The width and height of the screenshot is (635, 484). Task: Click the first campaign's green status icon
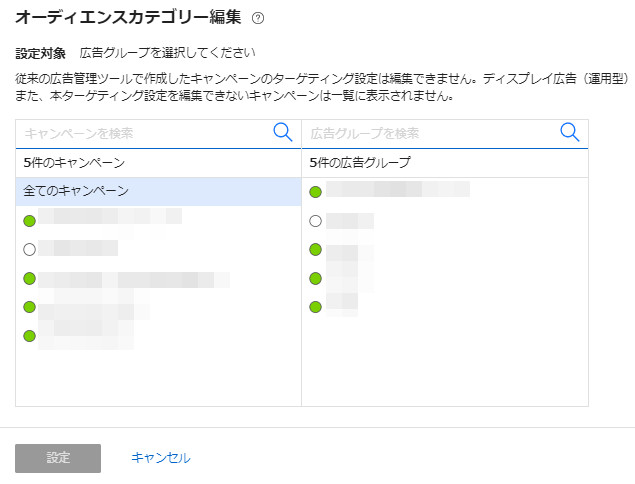coord(29,220)
